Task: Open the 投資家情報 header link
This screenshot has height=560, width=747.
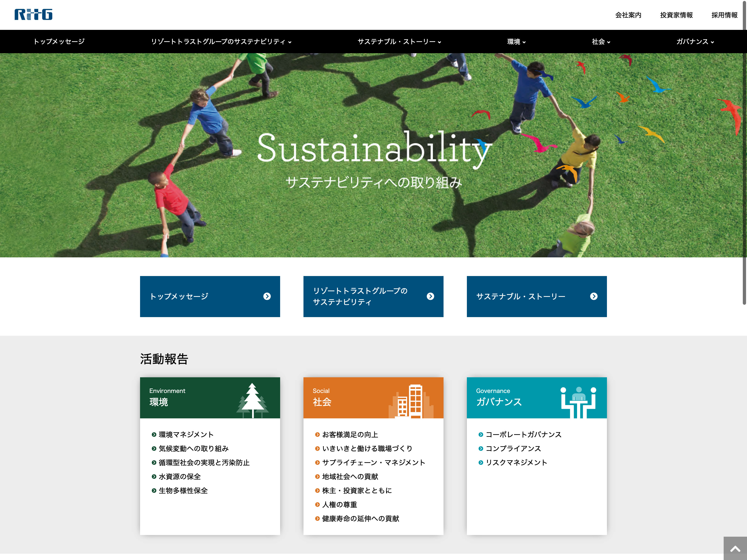Action: pyautogui.click(x=676, y=15)
